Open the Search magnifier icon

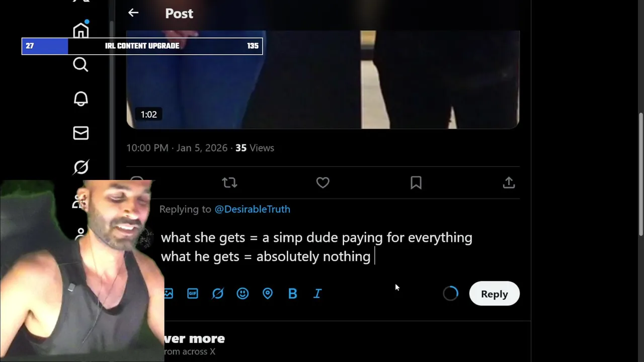click(x=80, y=64)
